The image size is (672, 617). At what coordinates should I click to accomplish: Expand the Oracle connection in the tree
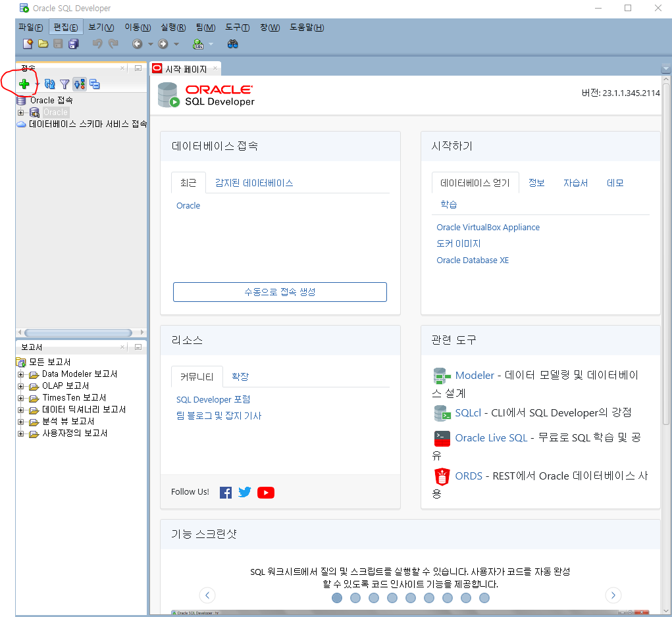21,112
